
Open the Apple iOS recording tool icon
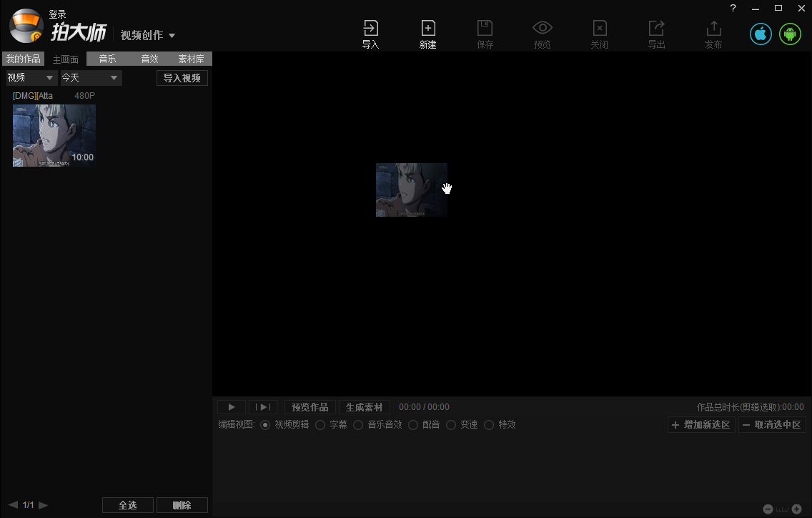click(x=761, y=34)
